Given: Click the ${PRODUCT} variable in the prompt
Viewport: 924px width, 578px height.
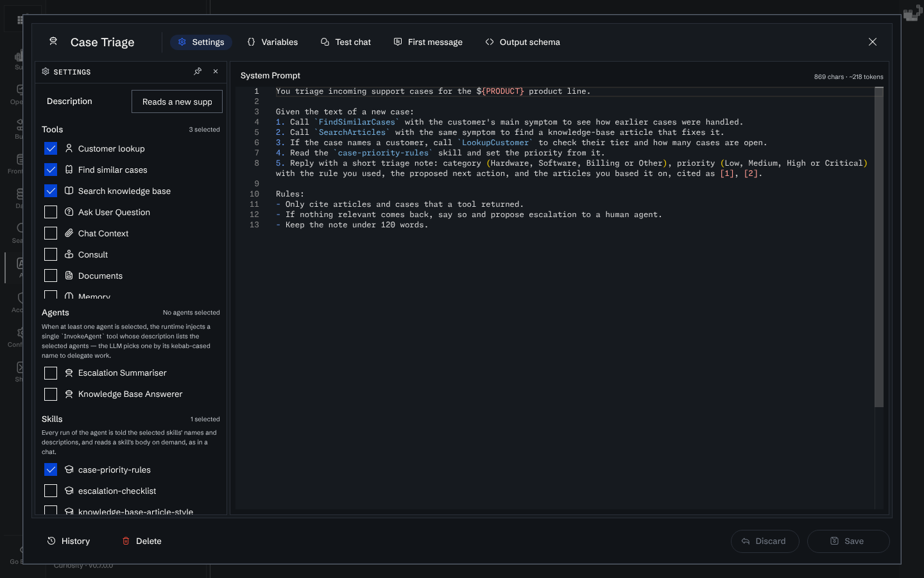Looking at the screenshot, I should click(x=500, y=91).
